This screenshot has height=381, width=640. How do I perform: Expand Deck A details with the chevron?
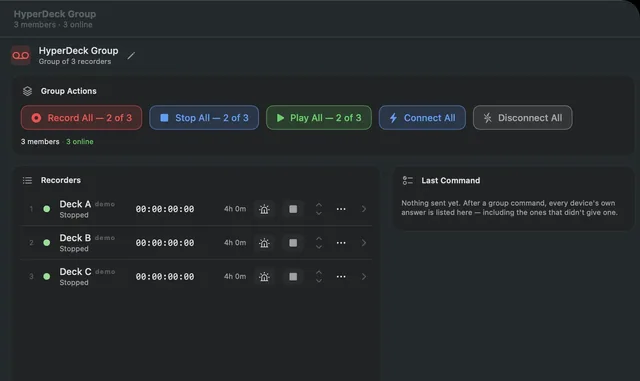[x=364, y=209]
